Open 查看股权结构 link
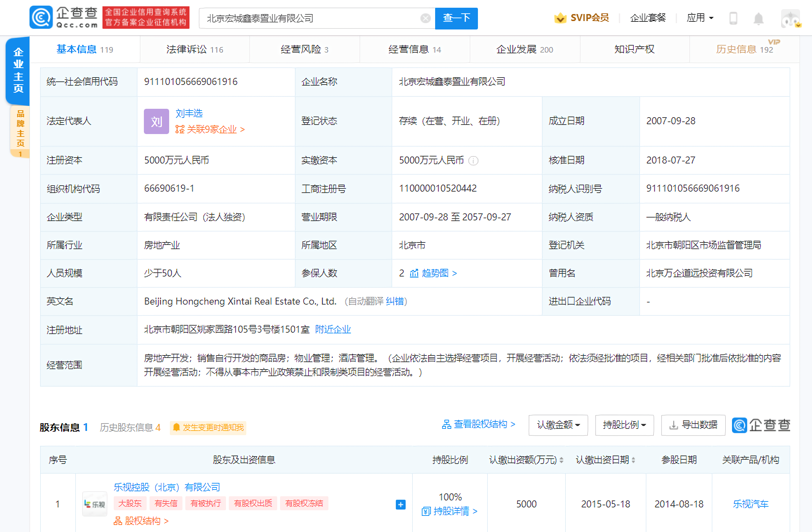 [479, 424]
